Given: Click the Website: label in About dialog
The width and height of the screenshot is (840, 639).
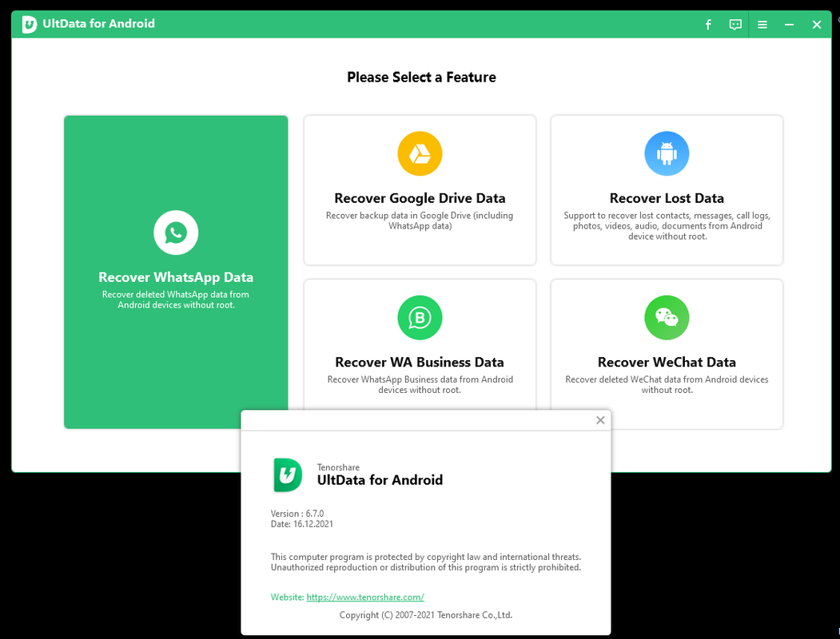Looking at the screenshot, I should click(x=287, y=597).
